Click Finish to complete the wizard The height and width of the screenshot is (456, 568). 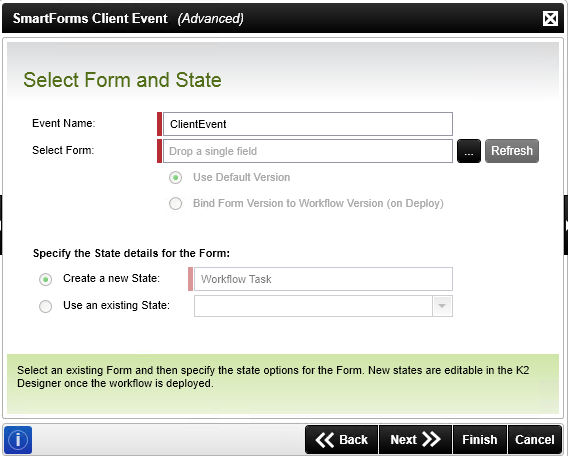[480, 440]
